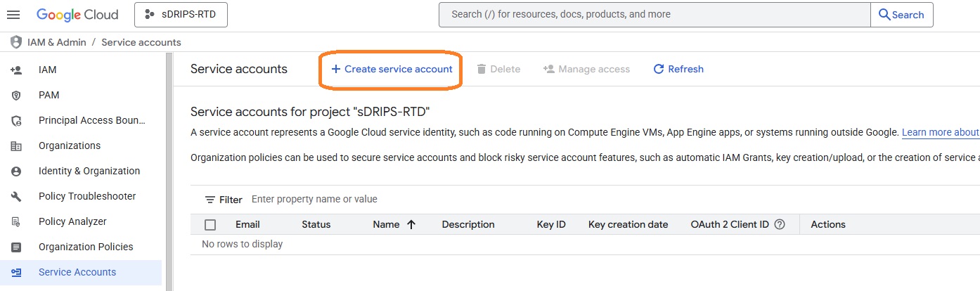Toggle the select-all rows checkbox

(x=210, y=225)
